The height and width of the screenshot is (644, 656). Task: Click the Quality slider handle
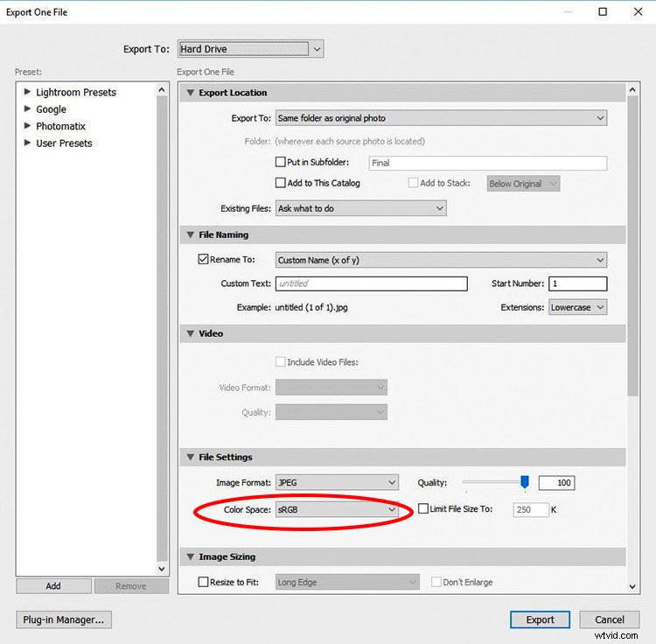tap(525, 482)
